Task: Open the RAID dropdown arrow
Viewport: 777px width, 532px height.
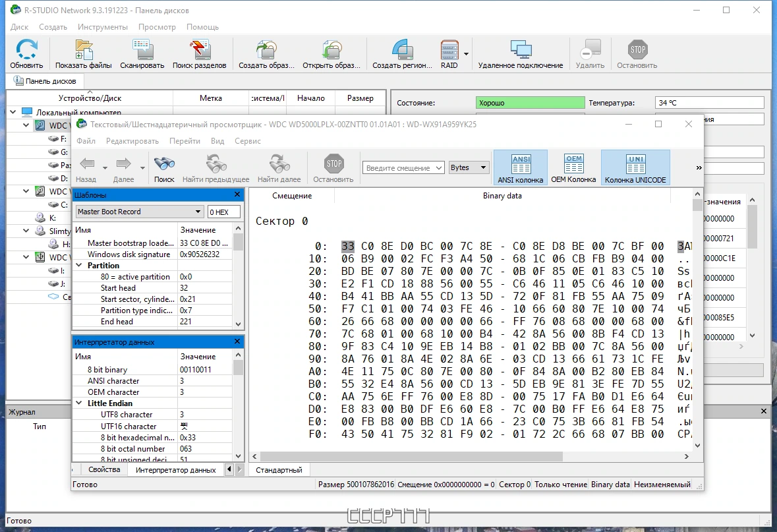Action: point(467,53)
